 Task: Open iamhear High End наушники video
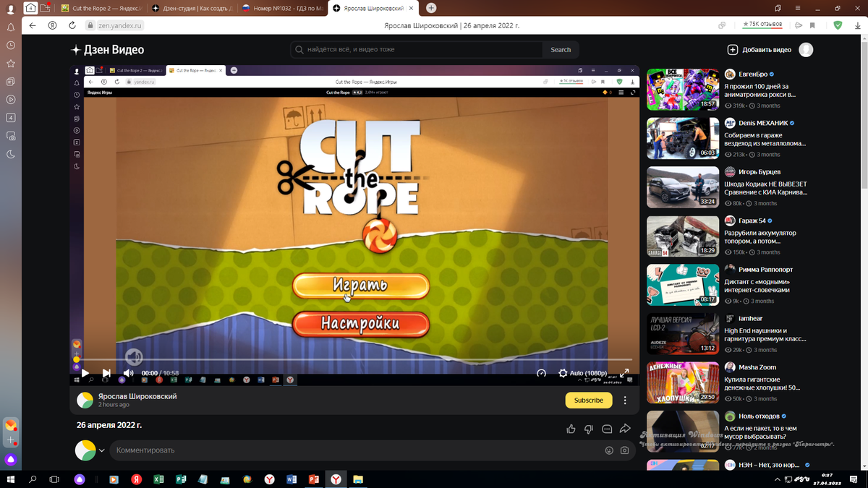click(765, 335)
